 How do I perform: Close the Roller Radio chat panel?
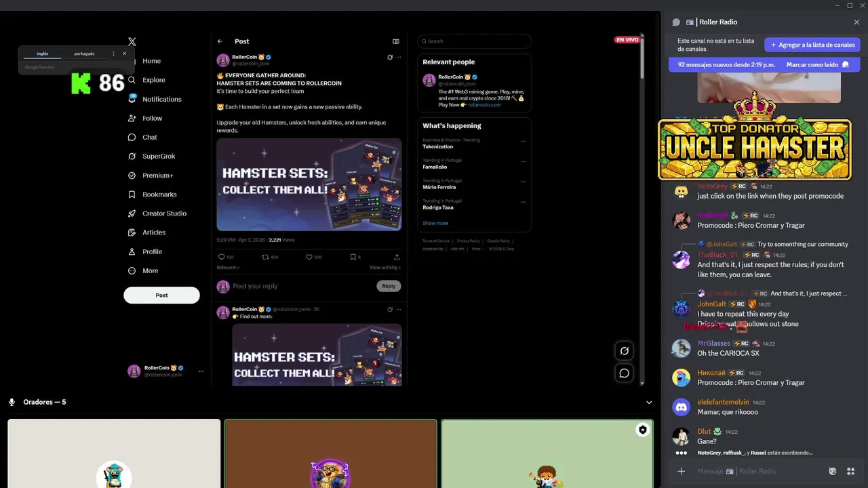click(856, 22)
